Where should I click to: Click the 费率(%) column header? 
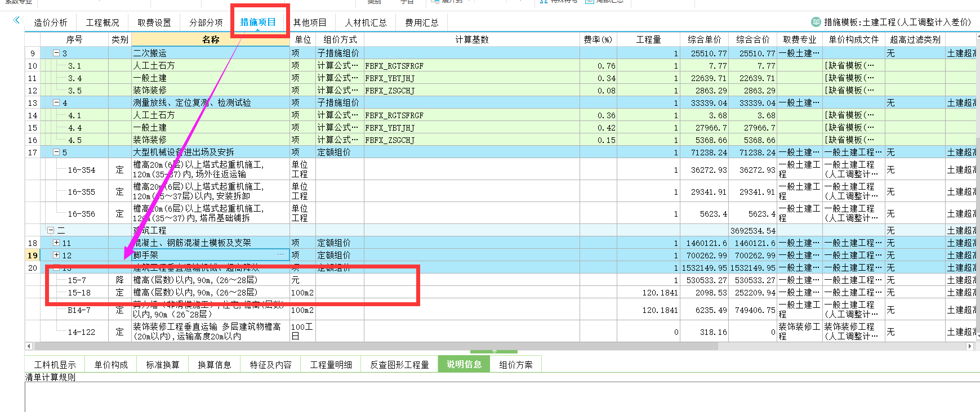598,39
